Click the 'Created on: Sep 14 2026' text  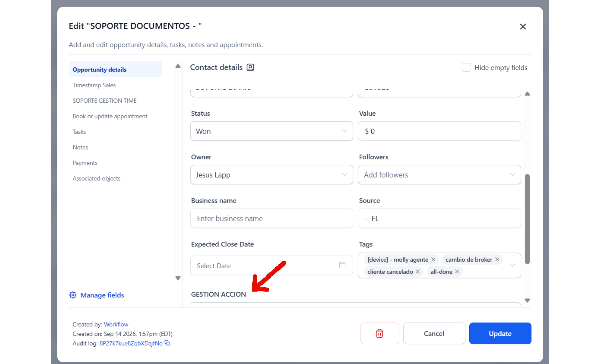(x=122, y=334)
